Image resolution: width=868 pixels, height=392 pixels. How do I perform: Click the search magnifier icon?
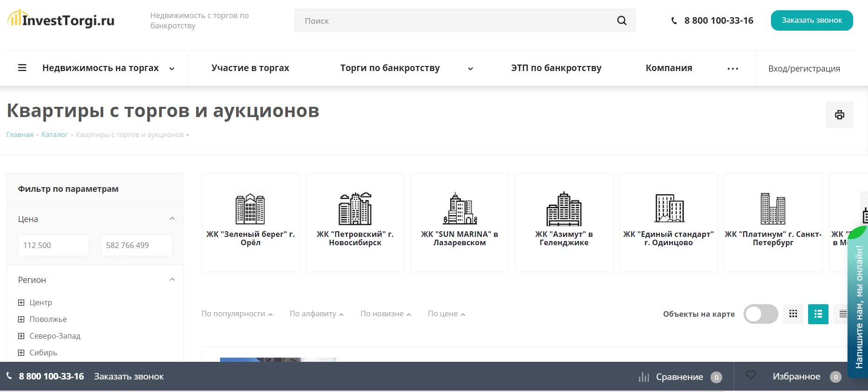622,20
